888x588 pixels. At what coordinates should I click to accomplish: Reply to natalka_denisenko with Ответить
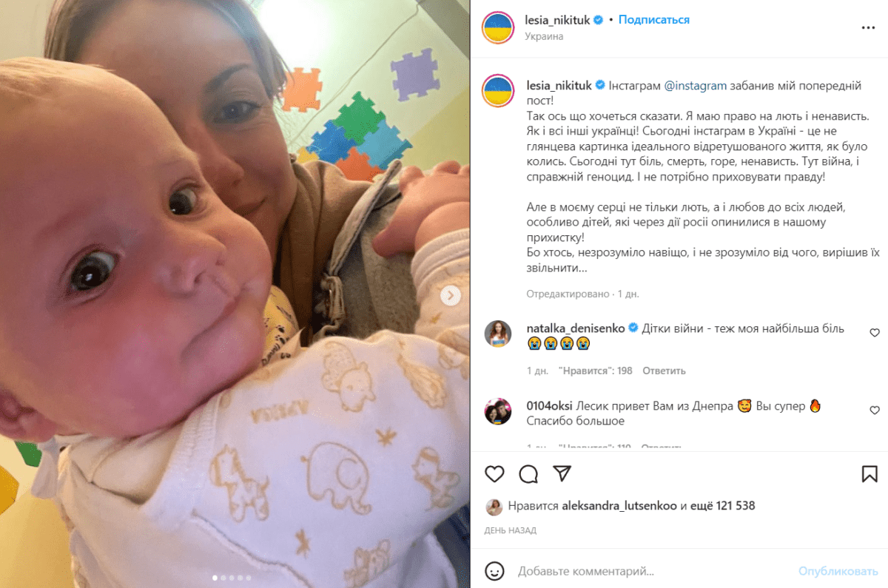pos(664,371)
